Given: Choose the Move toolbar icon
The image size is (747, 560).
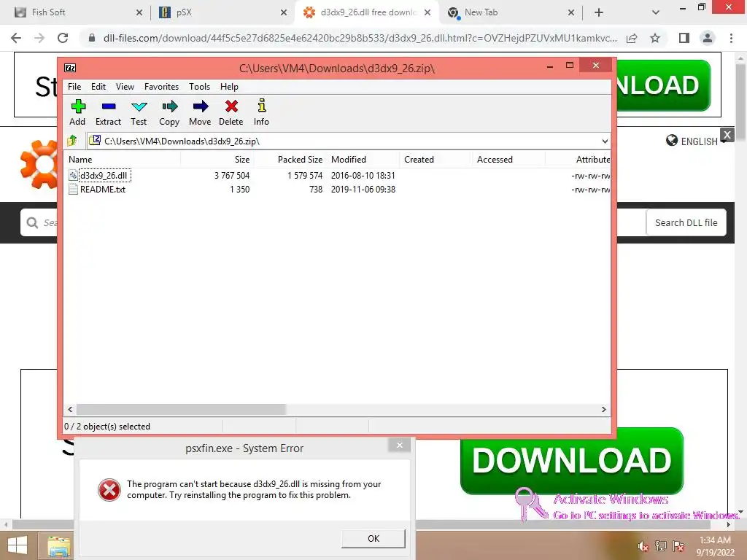Looking at the screenshot, I should coord(200,106).
